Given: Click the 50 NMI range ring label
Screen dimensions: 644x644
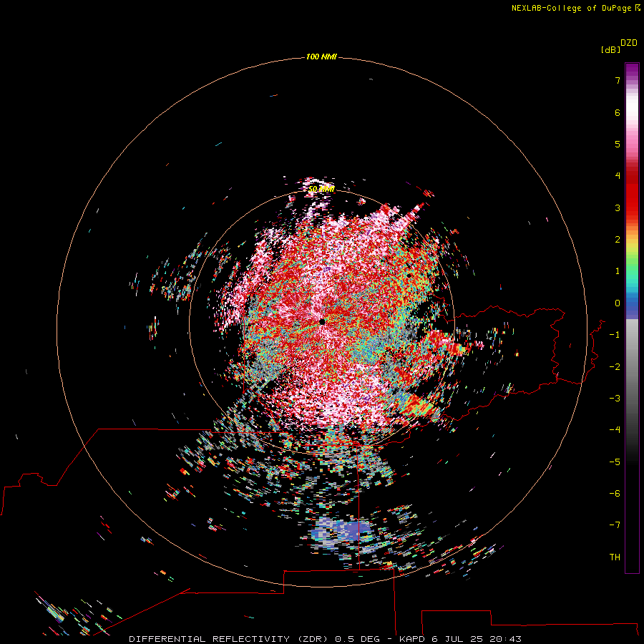Looking at the screenshot, I should coord(321,189).
